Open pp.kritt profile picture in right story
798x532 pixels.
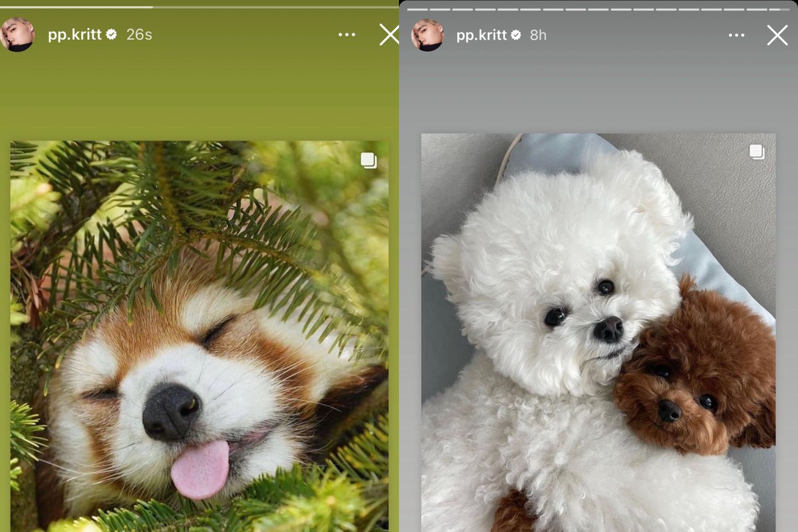pos(428,35)
